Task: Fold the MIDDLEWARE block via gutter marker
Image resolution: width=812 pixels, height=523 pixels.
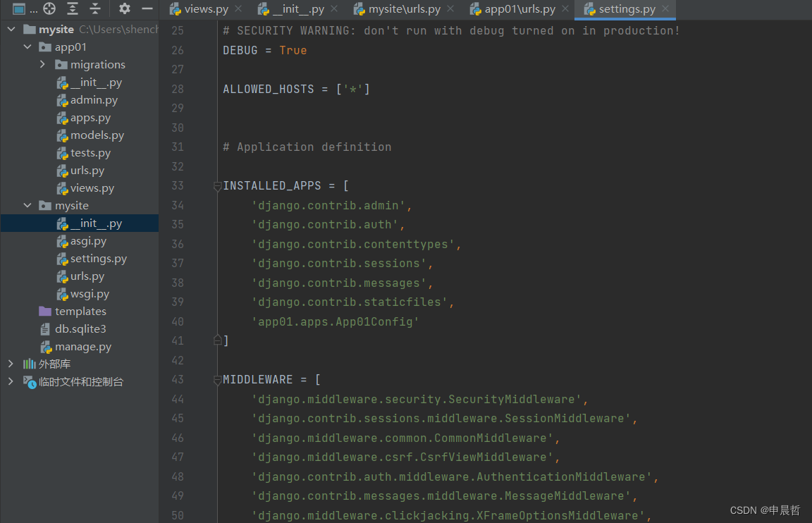Action: pos(216,381)
